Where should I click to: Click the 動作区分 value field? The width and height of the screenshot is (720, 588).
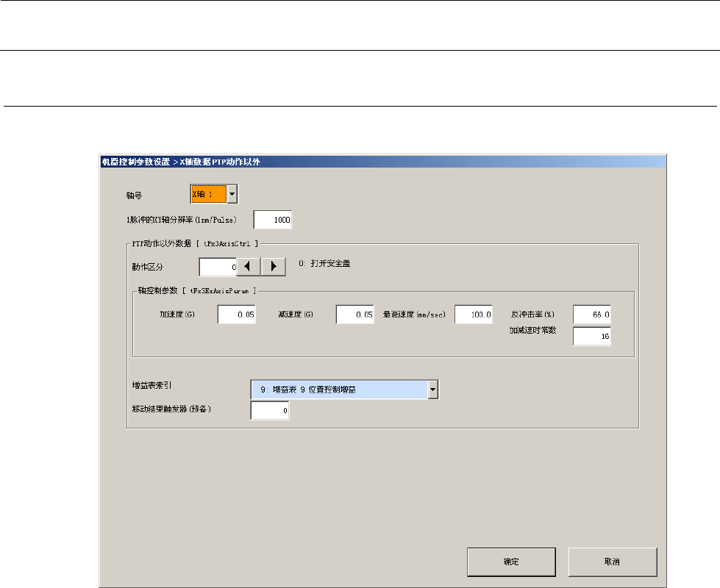tap(218, 266)
